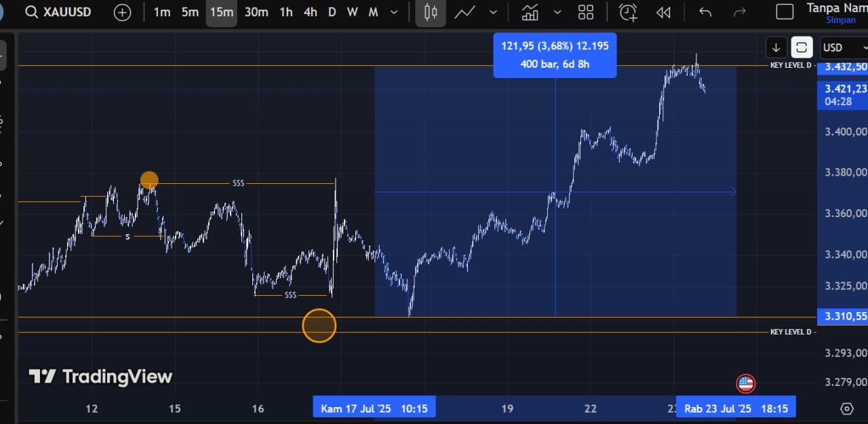Expand the line tools dropdown chevron
868x424 pixels.
click(x=493, y=12)
